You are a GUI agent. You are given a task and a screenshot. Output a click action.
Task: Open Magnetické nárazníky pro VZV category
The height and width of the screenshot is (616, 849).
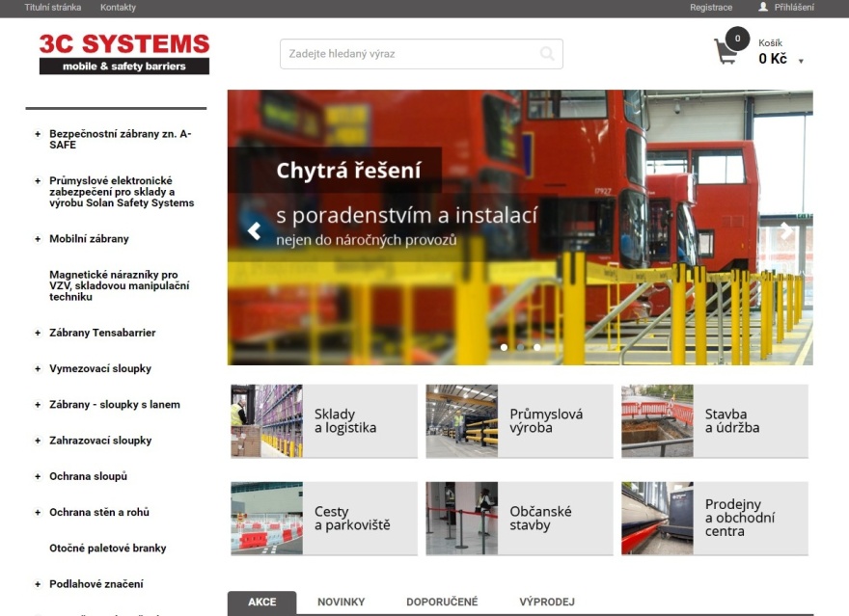point(119,285)
